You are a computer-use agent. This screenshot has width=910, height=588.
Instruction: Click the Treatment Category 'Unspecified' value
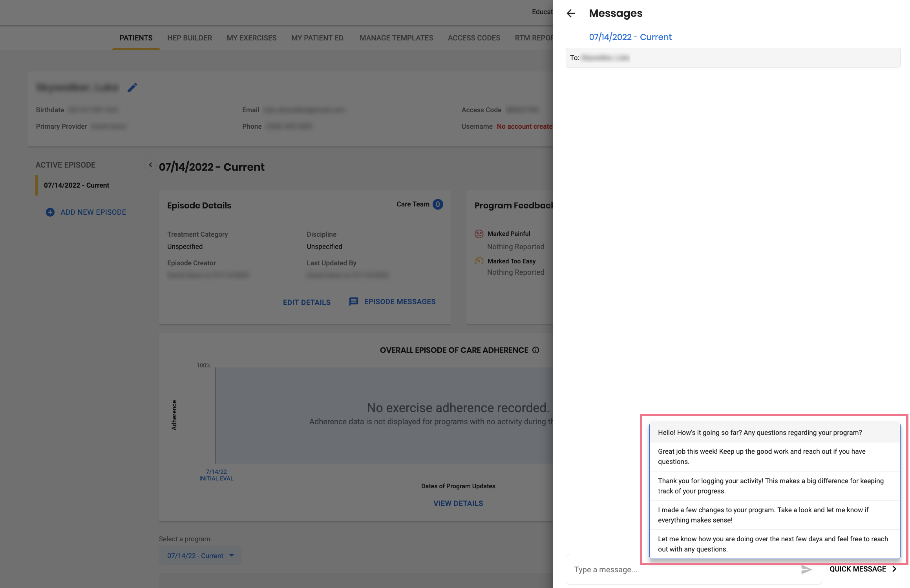pyautogui.click(x=185, y=247)
